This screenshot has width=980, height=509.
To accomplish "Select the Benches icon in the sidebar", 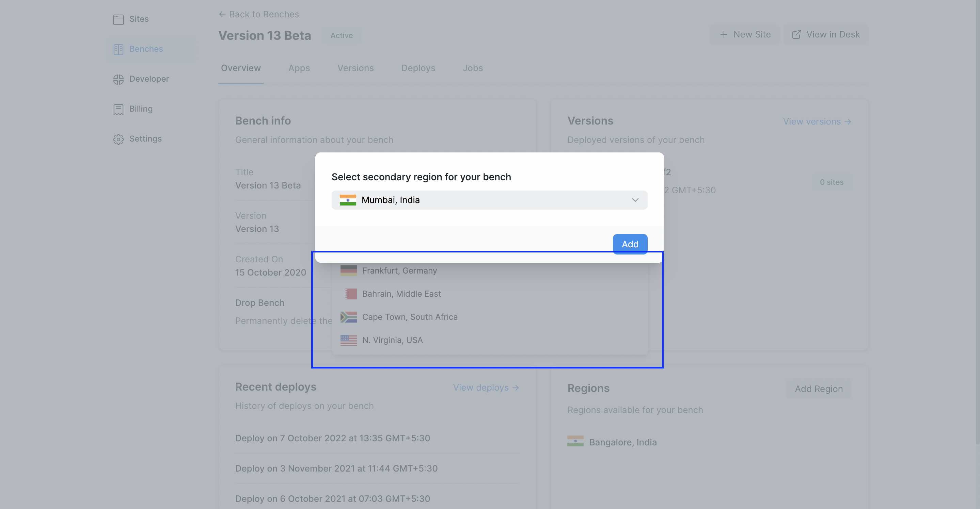I will tap(118, 49).
